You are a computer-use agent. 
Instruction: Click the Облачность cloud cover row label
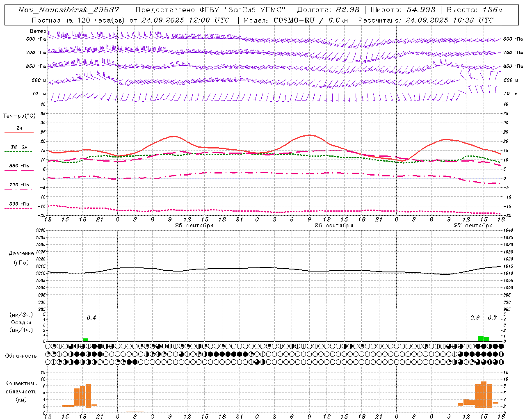tap(21, 356)
